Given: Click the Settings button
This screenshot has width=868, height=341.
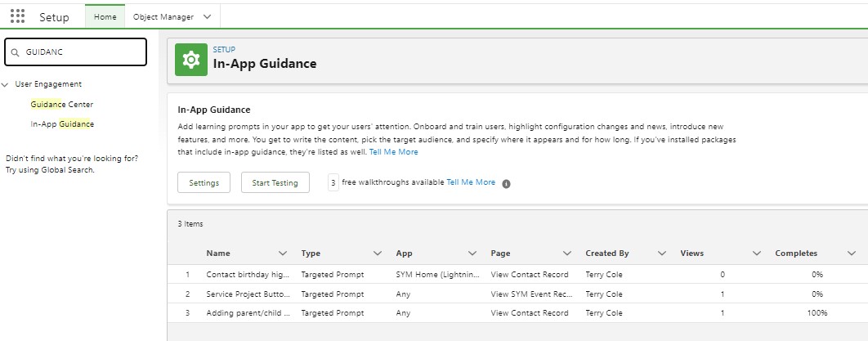Looking at the screenshot, I should pyautogui.click(x=204, y=182).
